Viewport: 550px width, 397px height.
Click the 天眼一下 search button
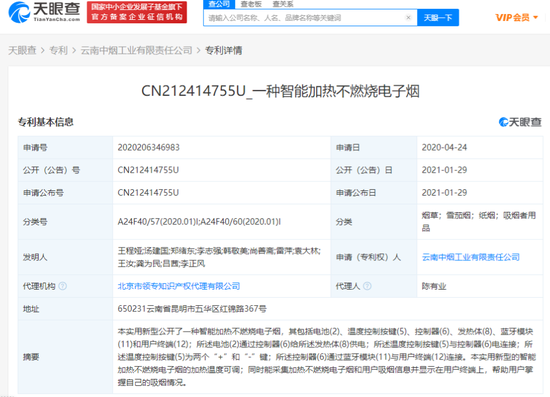(438, 18)
